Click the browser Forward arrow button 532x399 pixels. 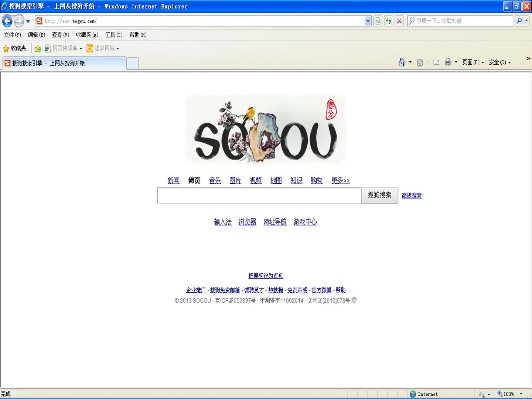point(19,21)
